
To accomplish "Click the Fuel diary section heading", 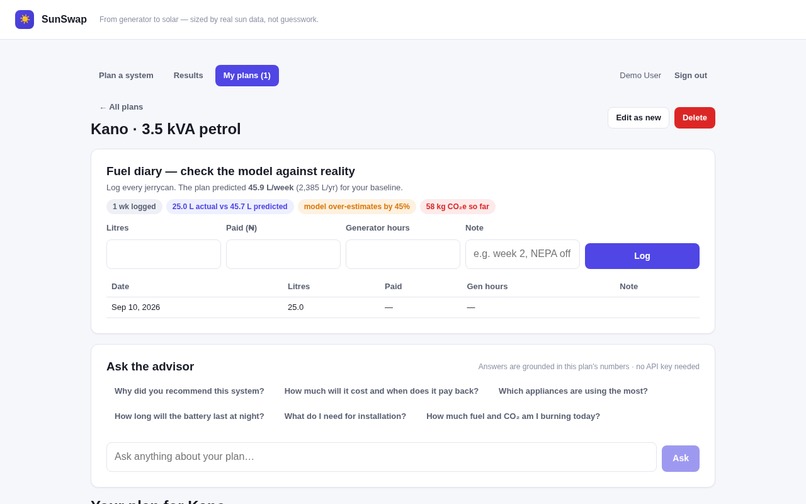I will coord(231,171).
